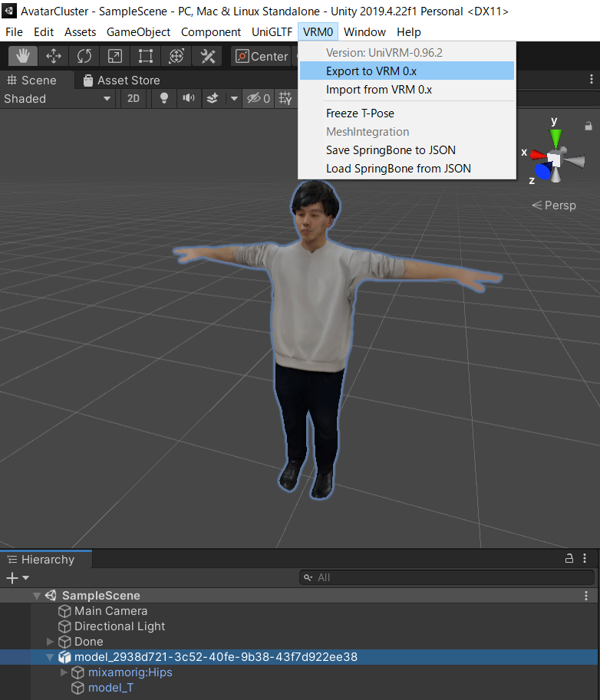This screenshot has height=700, width=600.
Task: Choose Import from VRM 0.x
Action: [x=407, y=90]
